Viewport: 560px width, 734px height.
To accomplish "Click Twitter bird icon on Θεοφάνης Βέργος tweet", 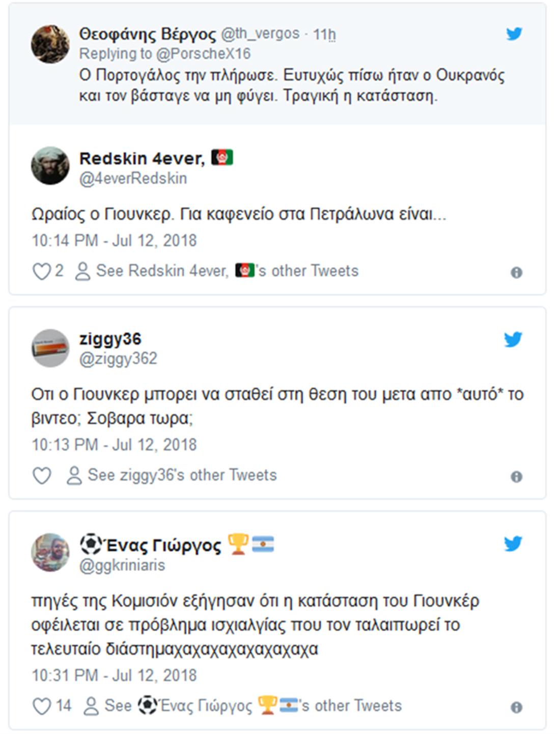I will [x=514, y=34].
